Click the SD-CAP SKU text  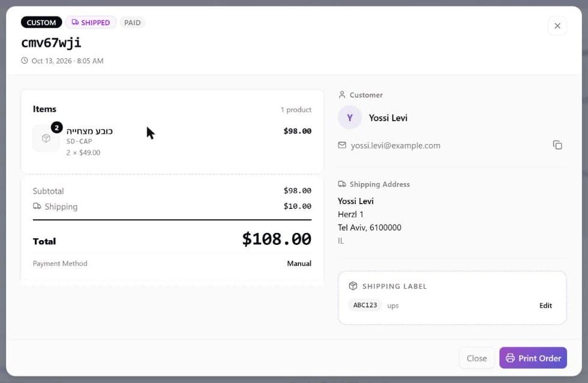coord(79,142)
